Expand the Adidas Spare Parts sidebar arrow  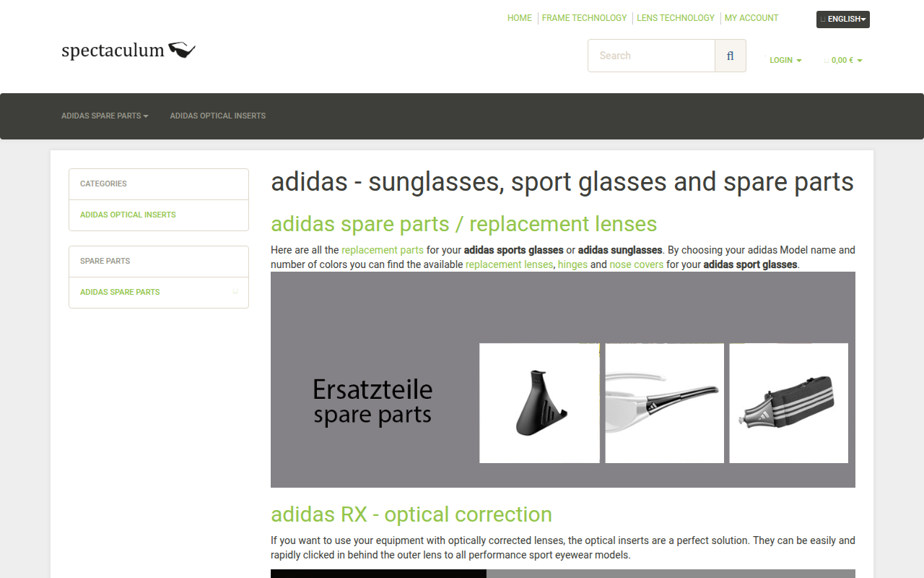pyautogui.click(x=235, y=292)
